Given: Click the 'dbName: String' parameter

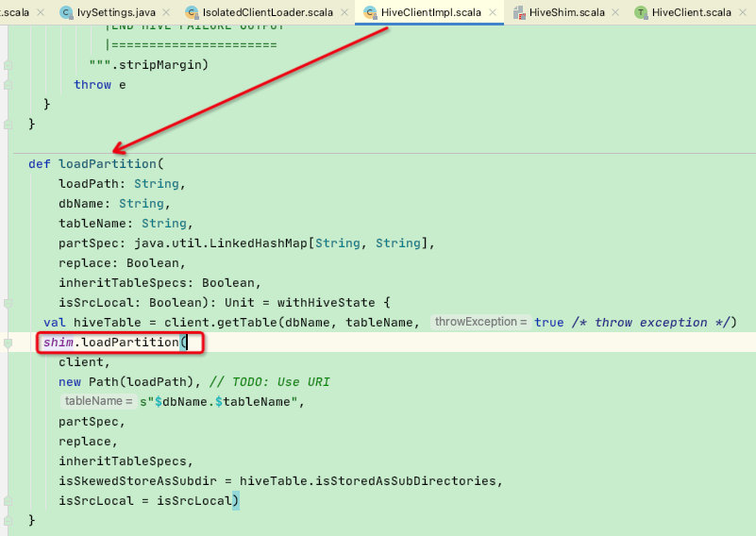Looking at the screenshot, I should pyautogui.click(x=111, y=204).
